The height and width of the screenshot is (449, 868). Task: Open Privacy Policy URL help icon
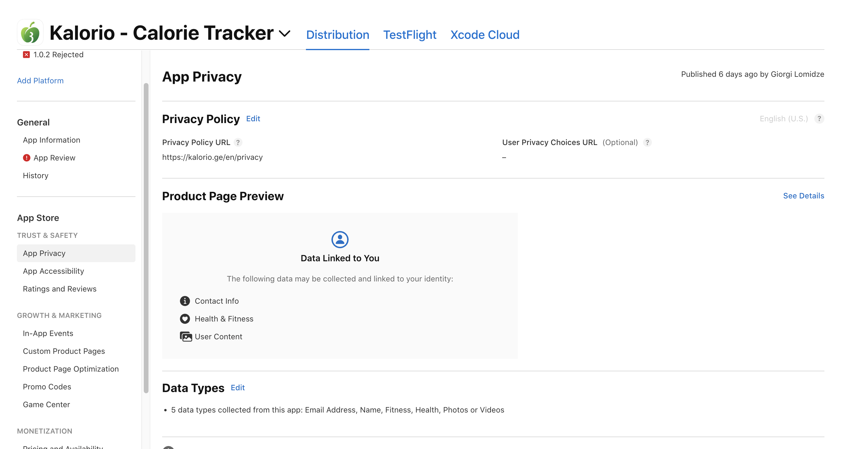pyautogui.click(x=238, y=143)
